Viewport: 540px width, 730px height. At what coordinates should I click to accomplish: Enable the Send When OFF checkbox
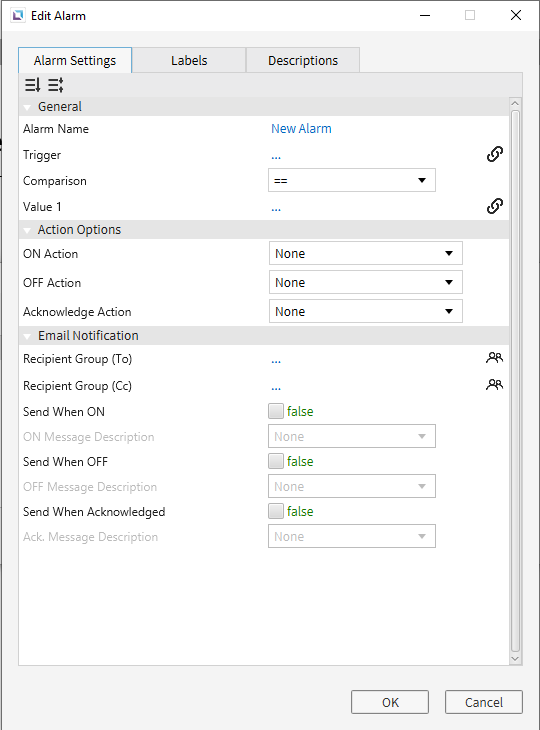pos(276,461)
